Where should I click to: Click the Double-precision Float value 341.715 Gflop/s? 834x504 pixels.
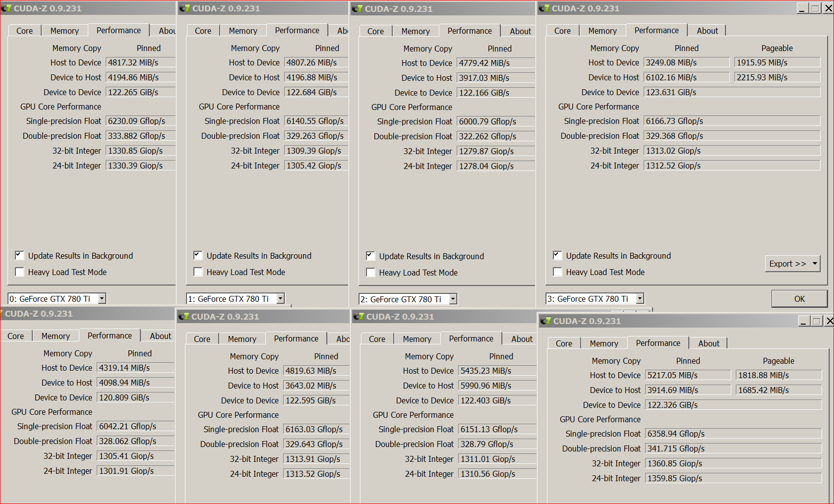click(733, 448)
